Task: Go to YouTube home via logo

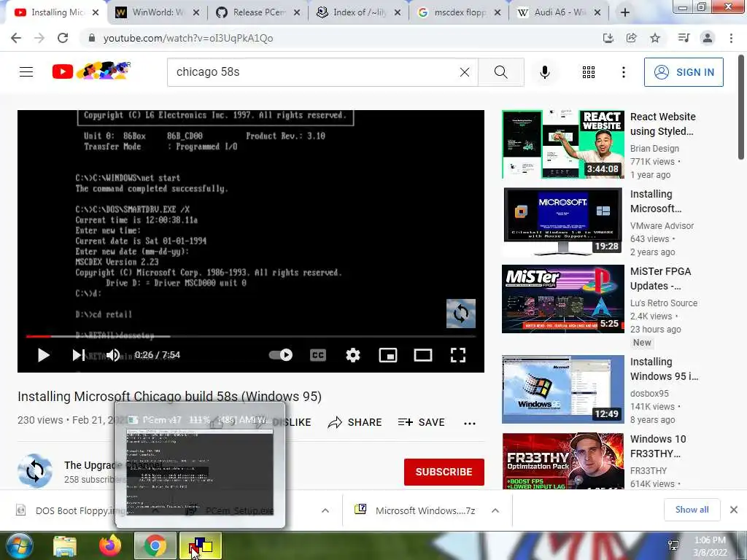Action: pyautogui.click(x=91, y=71)
